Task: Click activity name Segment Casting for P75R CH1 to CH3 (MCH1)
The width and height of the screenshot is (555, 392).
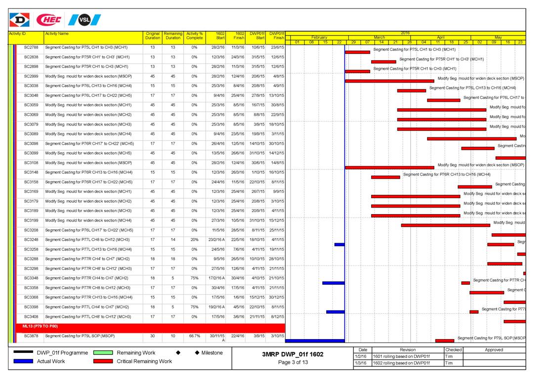Action: (x=86, y=67)
